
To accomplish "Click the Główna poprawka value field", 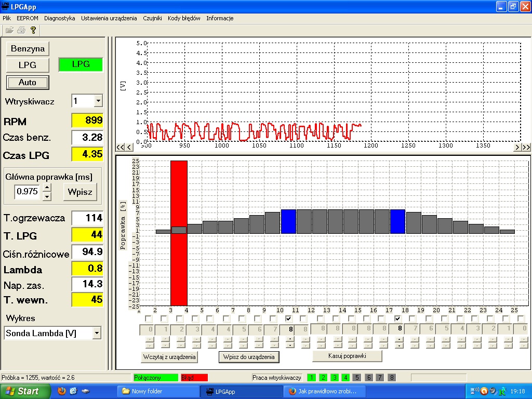I will [x=28, y=192].
